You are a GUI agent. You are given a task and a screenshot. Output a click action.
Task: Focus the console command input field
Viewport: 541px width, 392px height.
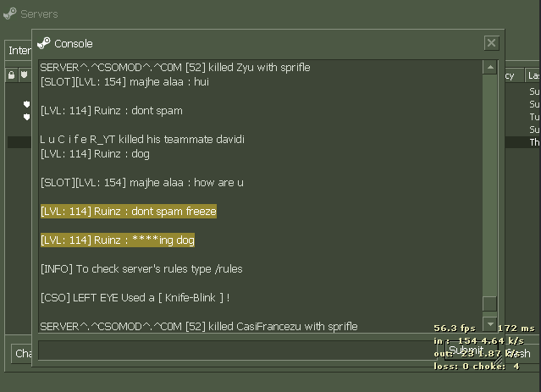pos(237,351)
